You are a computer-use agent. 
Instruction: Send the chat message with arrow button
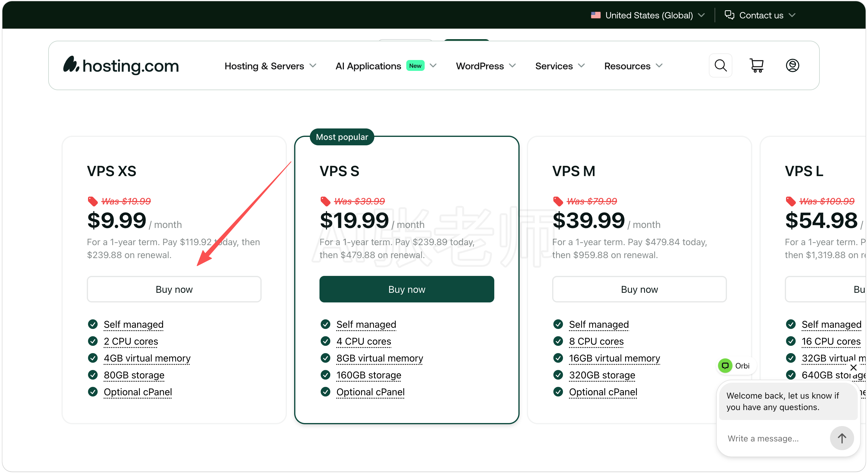841,438
